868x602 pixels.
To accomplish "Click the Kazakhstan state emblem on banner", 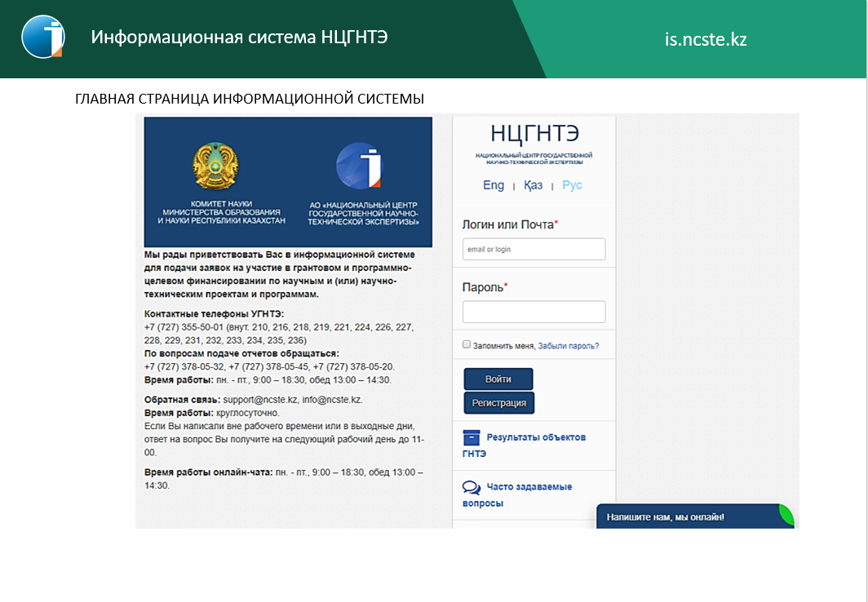I will [215, 166].
